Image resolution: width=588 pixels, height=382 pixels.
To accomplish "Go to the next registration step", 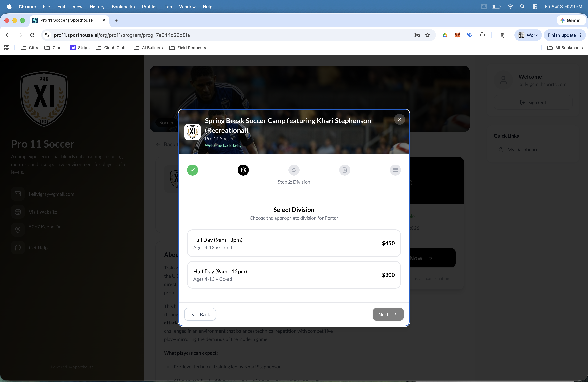I will click(388, 314).
